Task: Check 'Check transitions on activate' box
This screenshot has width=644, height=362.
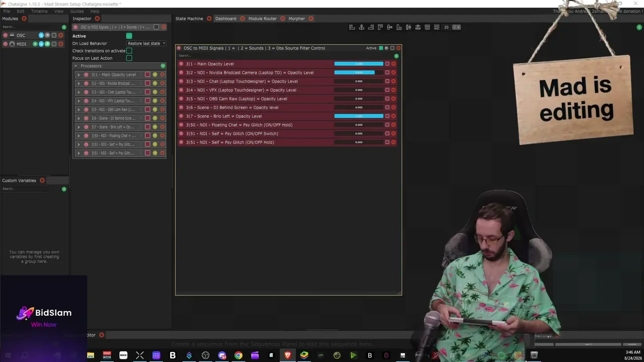Action: pyautogui.click(x=129, y=51)
